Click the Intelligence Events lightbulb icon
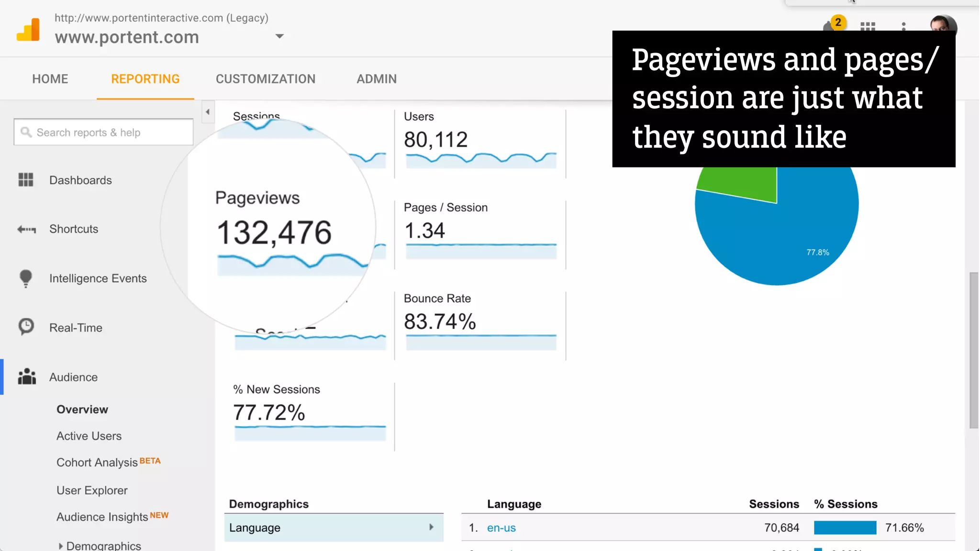This screenshot has height=551, width=980. [x=26, y=279]
